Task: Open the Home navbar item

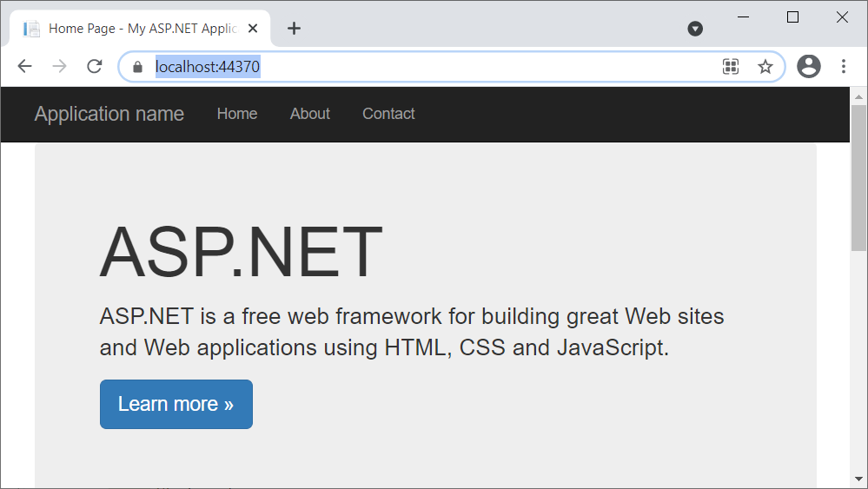Action: pos(237,114)
